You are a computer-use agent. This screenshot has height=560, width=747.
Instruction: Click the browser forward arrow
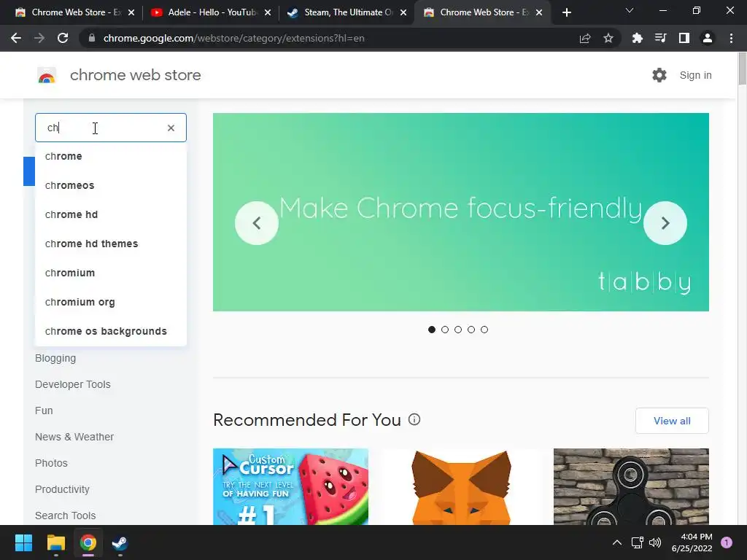coord(39,38)
